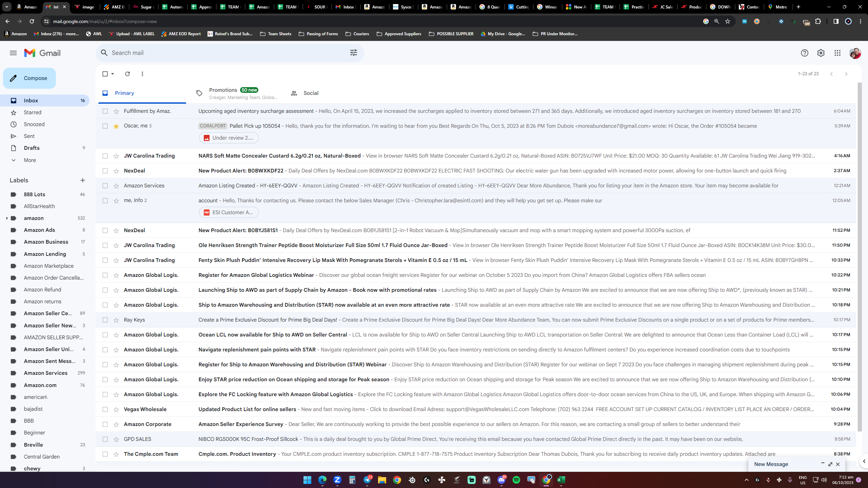Screen dimensions: 868x488
Task: Select the Fulfillment by Amaz. email checkbox
Action: pos(105,111)
